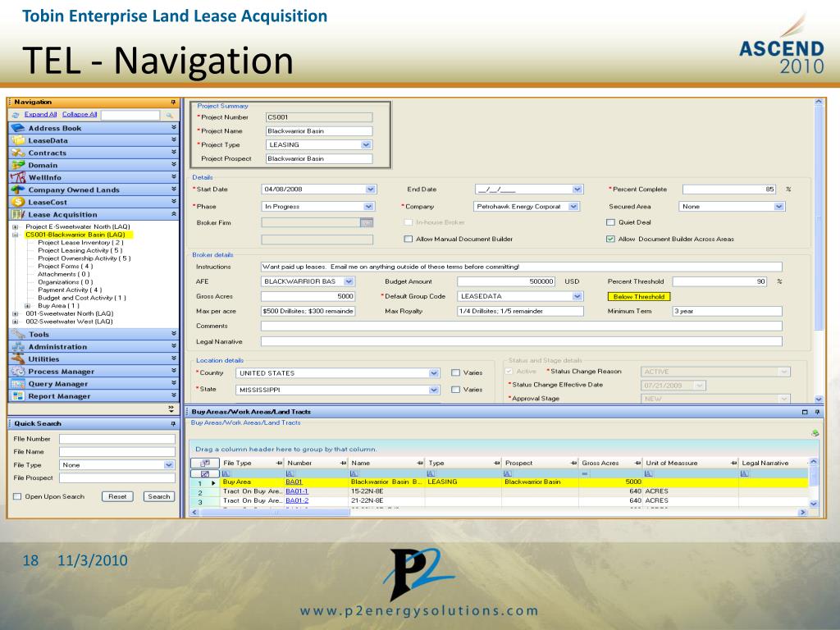Click the Company Owned Lands icon

[18, 189]
